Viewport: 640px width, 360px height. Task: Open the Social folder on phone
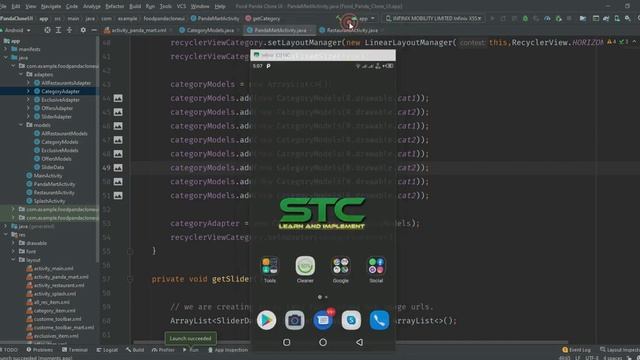click(376, 269)
